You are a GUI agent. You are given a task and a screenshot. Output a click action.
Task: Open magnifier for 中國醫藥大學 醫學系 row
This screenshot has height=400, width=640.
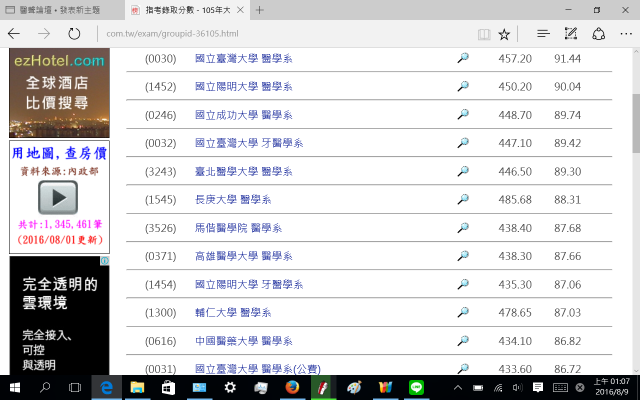click(x=463, y=340)
